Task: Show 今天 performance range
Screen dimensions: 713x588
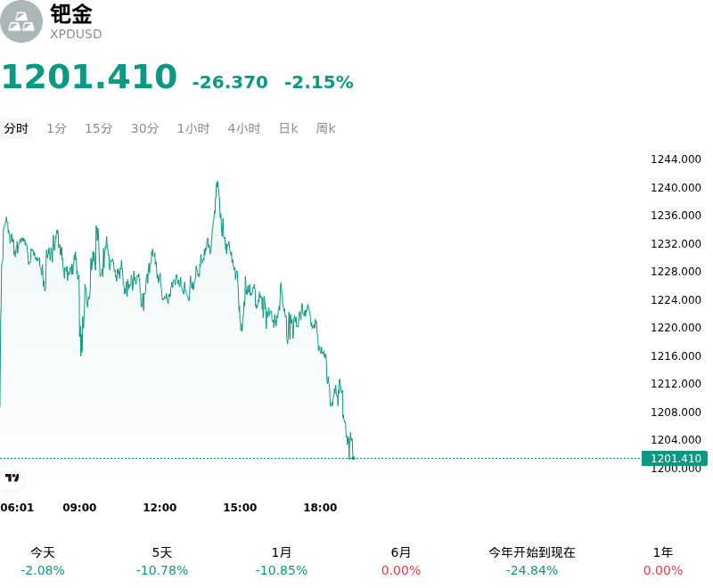Action: pyautogui.click(x=43, y=561)
